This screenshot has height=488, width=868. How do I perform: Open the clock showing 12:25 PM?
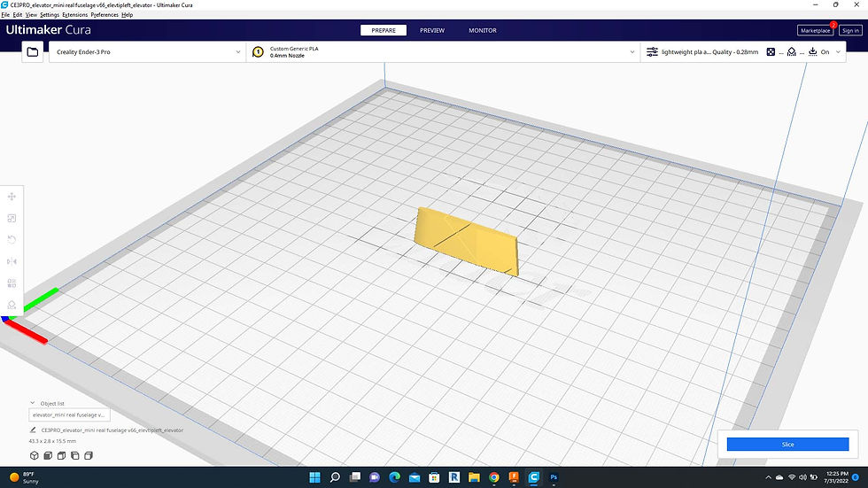[x=836, y=477]
